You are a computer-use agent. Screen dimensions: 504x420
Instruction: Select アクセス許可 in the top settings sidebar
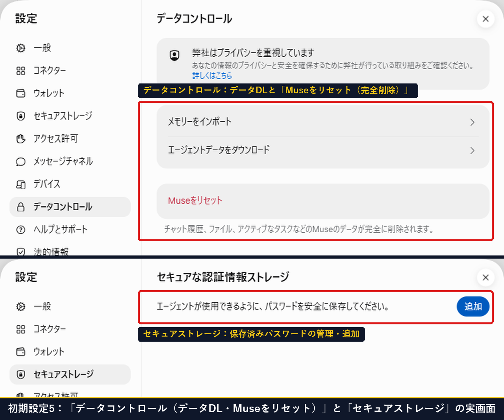(70, 139)
